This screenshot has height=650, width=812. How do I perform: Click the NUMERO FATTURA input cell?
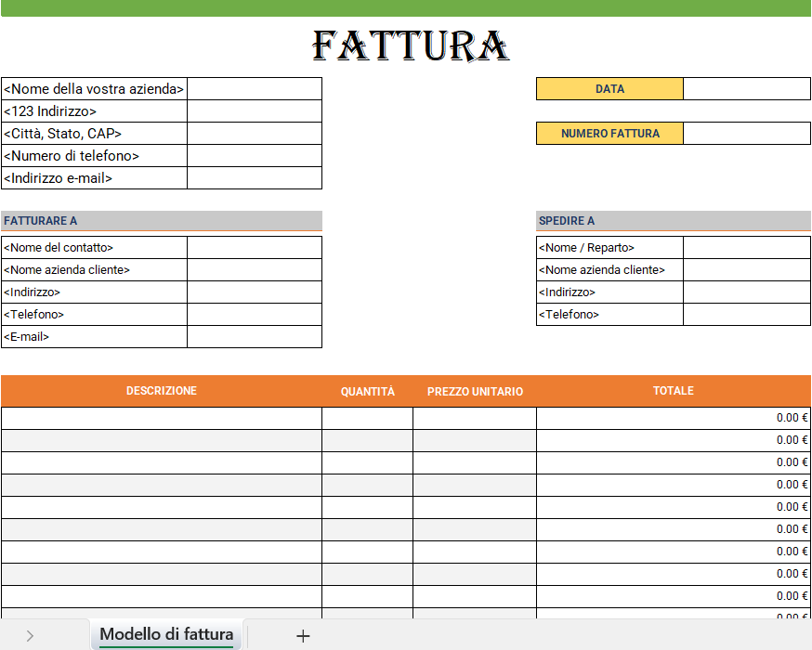(746, 133)
